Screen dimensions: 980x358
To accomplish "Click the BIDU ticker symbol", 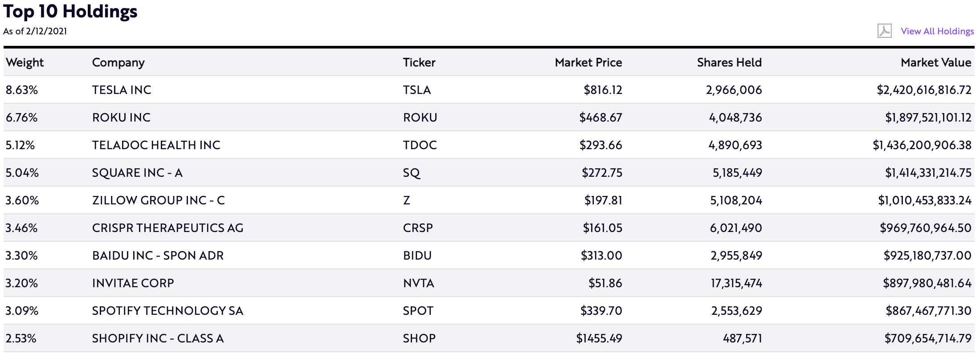I will (x=417, y=256).
